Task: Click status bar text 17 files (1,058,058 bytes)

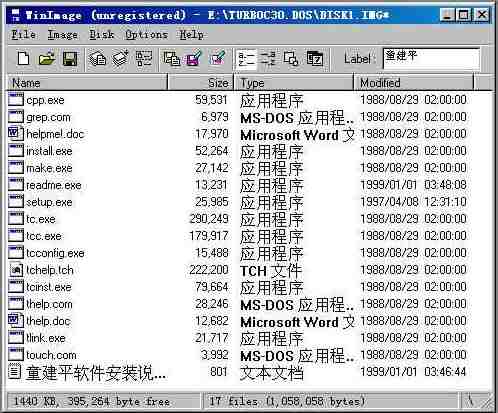Action: (287, 401)
